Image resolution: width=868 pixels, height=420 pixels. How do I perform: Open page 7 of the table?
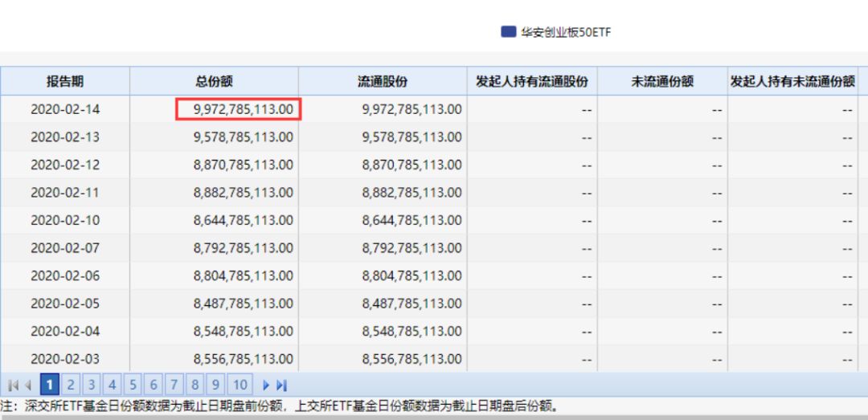tap(174, 384)
